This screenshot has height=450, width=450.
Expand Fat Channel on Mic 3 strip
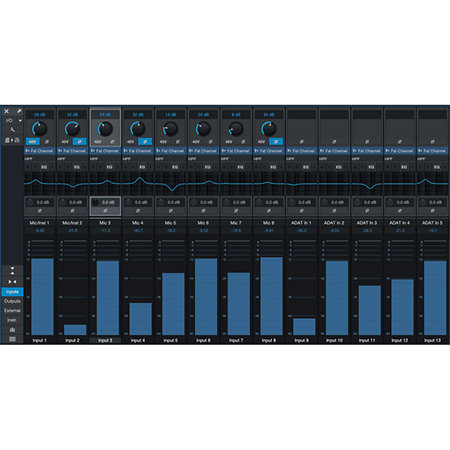tap(105, 151)
